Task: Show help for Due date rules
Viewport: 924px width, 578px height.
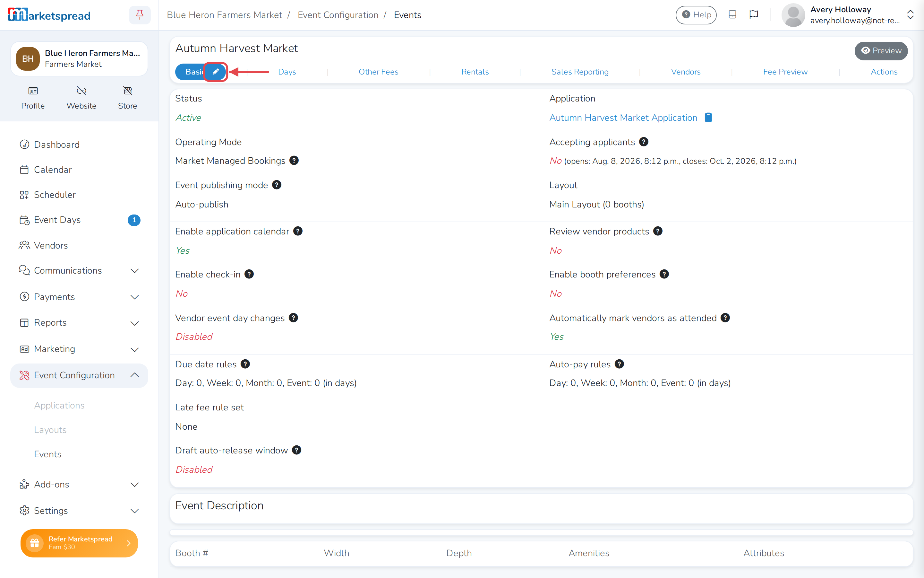Action: click(245, 364)
